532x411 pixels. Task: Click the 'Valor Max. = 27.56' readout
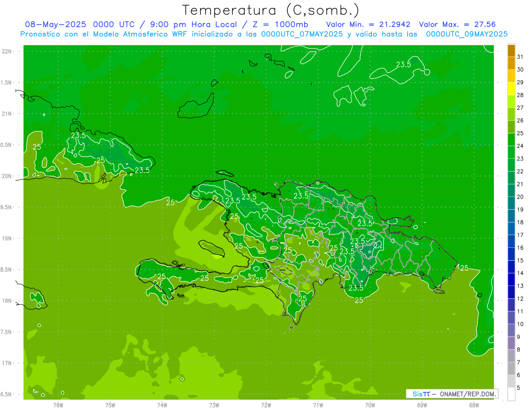[x=457, y=24]
